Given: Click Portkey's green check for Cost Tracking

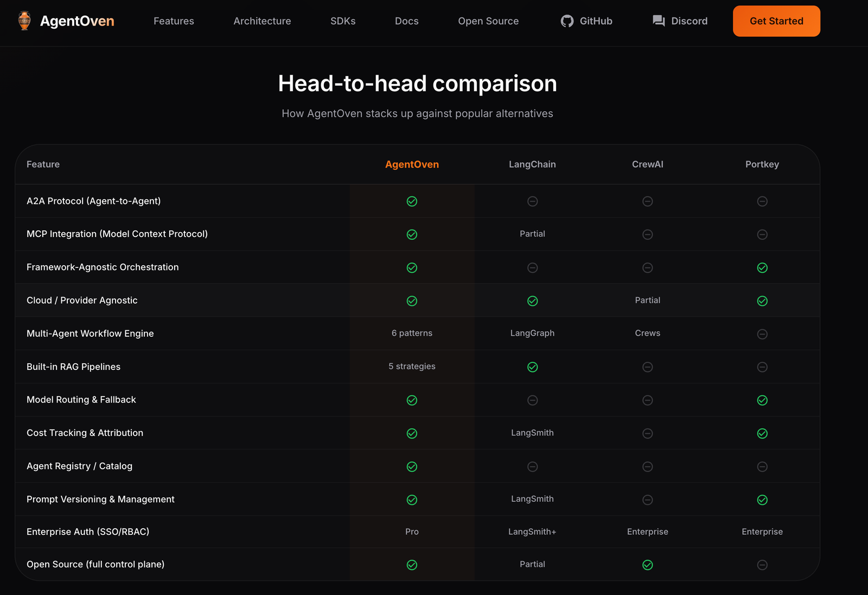Looking at the screenshot, I should coord(762,433).
